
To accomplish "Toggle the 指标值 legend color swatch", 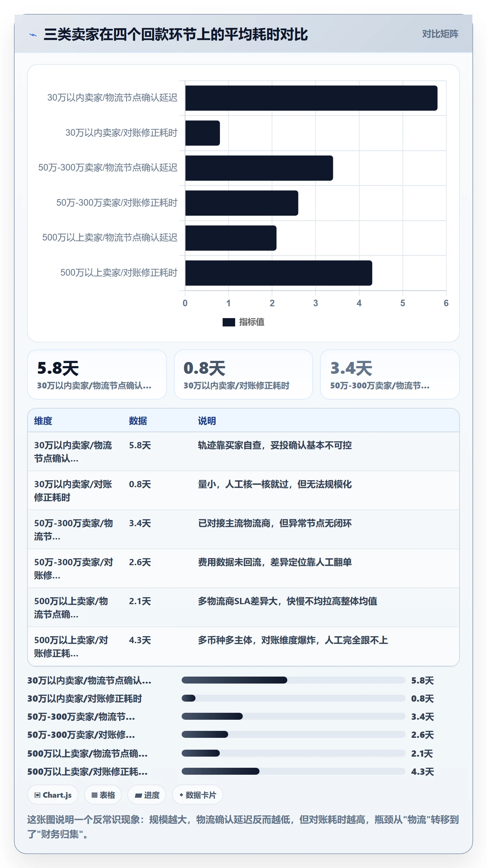I will point(229,322).
